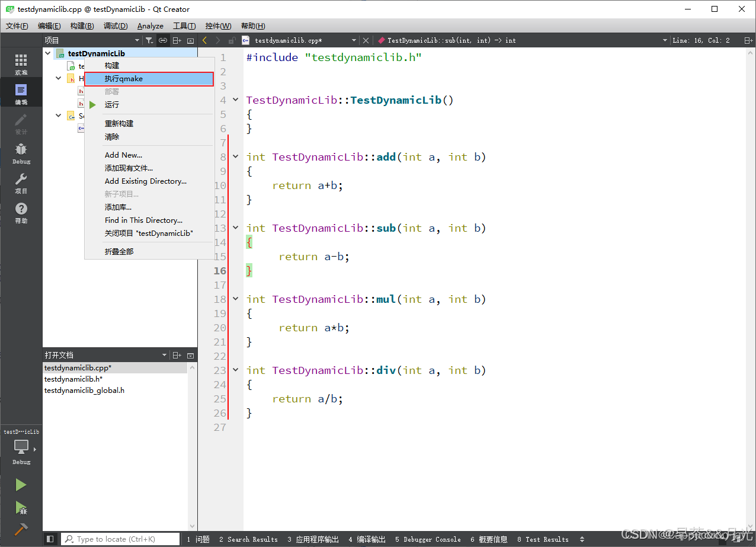
Task: Close the project side panel
Action: coord(190,40)
